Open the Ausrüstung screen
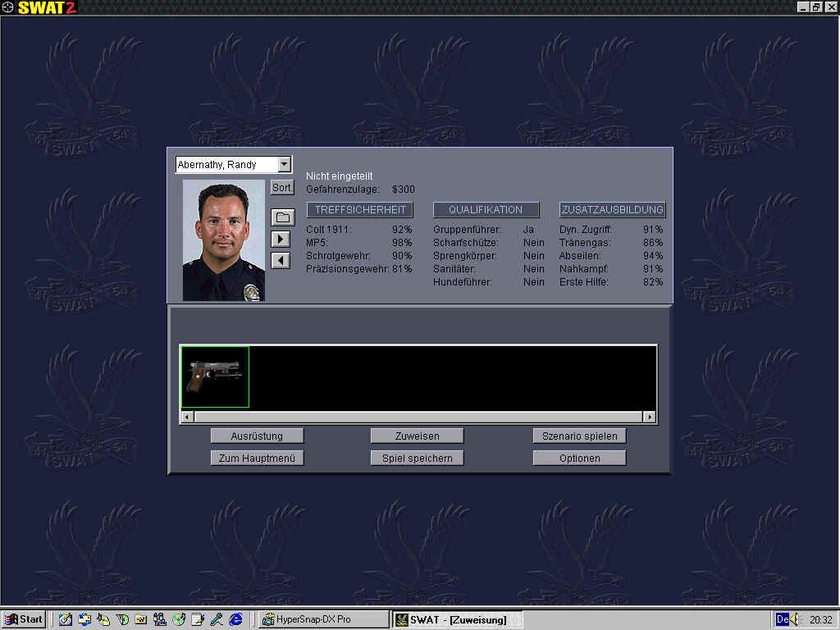The width and height of the screenshot is (840, 630). [x=257, y=436]
